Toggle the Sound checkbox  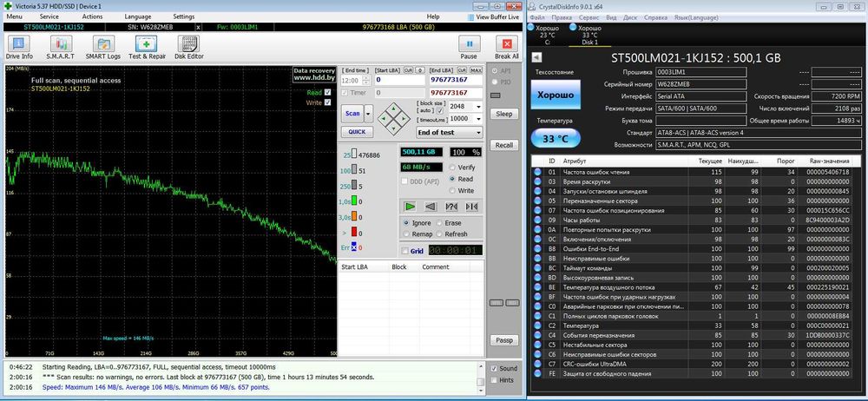pos(493,368)
